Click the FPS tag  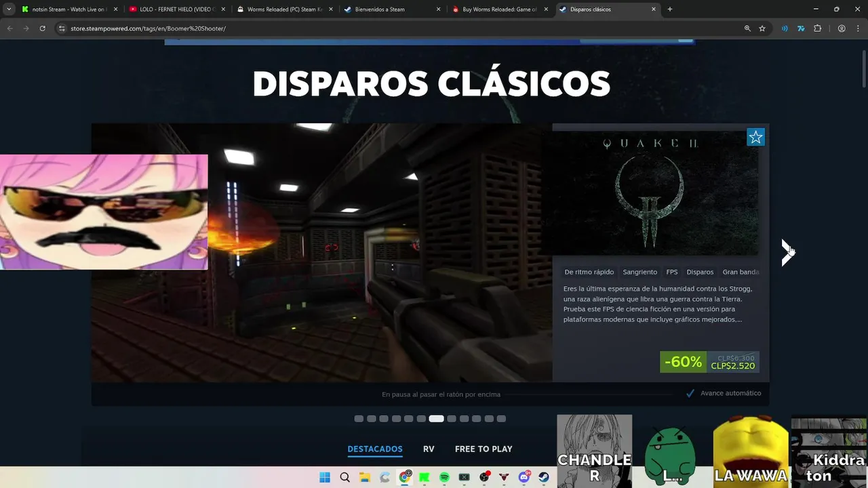coord(672,272)
